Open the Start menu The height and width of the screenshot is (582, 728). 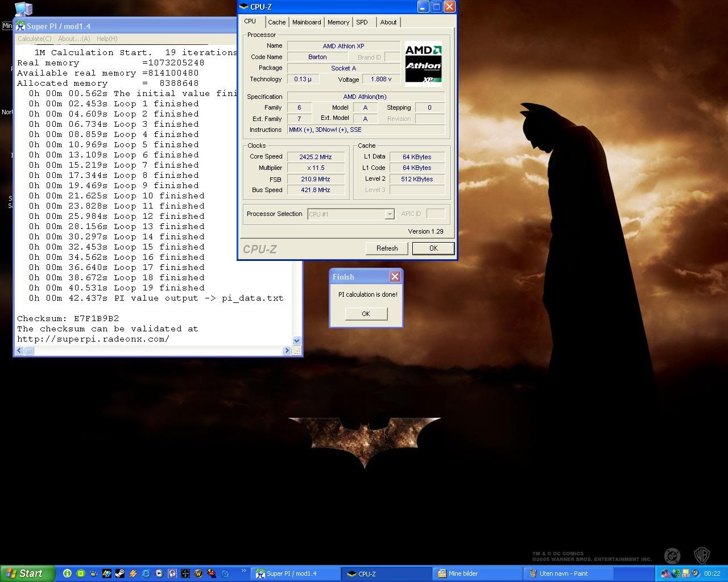coord(28,573)
